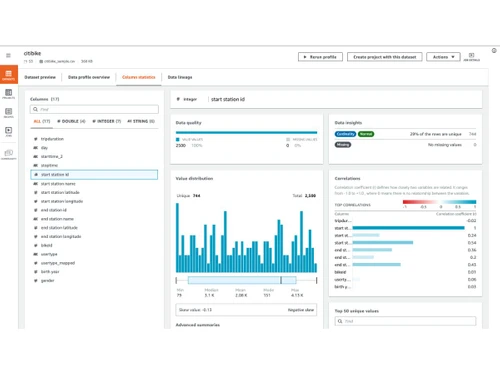Click the Skew value row
Screen dimensions: 500x375
(x=246, y=310)
